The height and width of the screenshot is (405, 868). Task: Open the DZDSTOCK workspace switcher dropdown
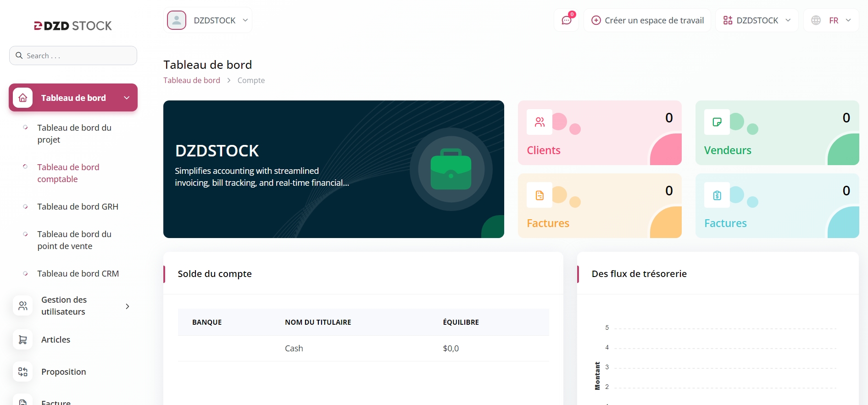pyautogui.click(x=757, y=21)
